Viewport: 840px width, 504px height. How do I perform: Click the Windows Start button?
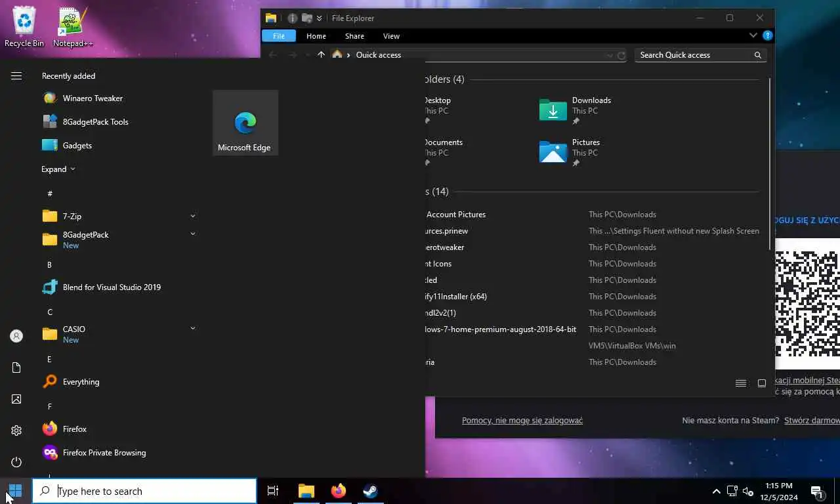click(x=16, y=491)
